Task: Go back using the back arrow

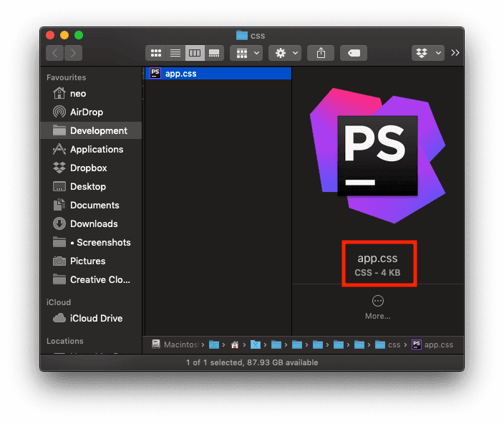Action: point(55,53)
